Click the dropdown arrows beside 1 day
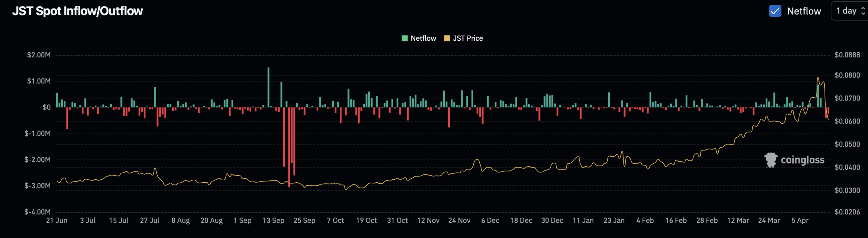The width and height of the screenshot is (868, 238). click(863, 11)
